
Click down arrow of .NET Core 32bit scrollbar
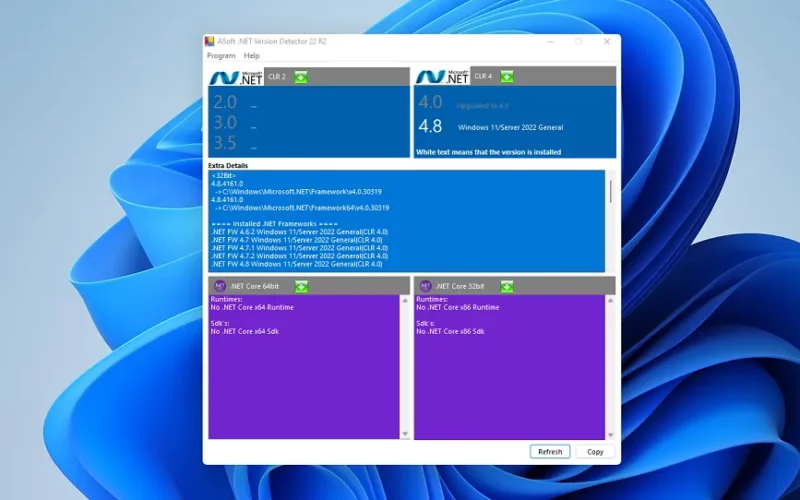click(610, 435)
